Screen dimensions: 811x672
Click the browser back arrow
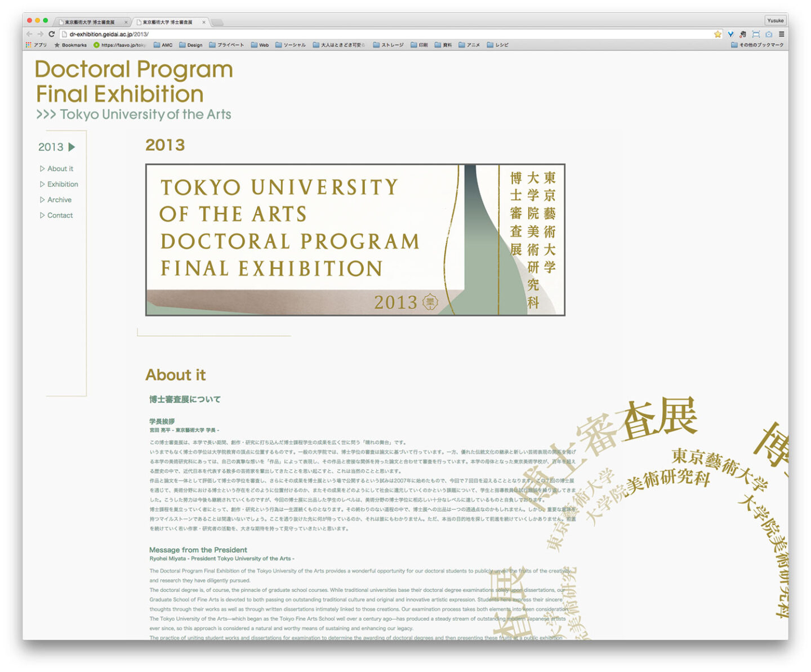click(x=29, y=34)
